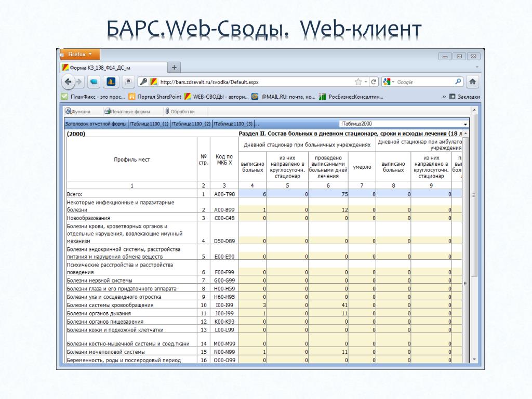
Task: Reload the page
Action: [374, 82]
